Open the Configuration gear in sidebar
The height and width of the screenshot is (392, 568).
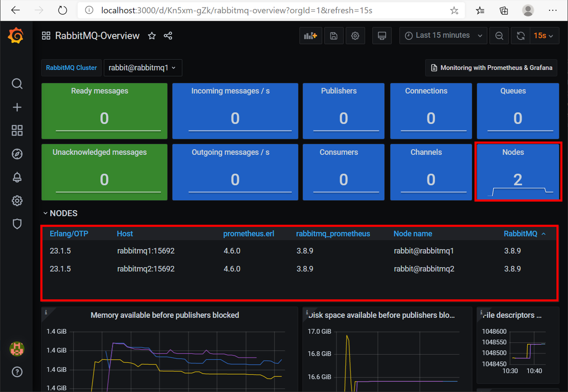tap(17, 201)
